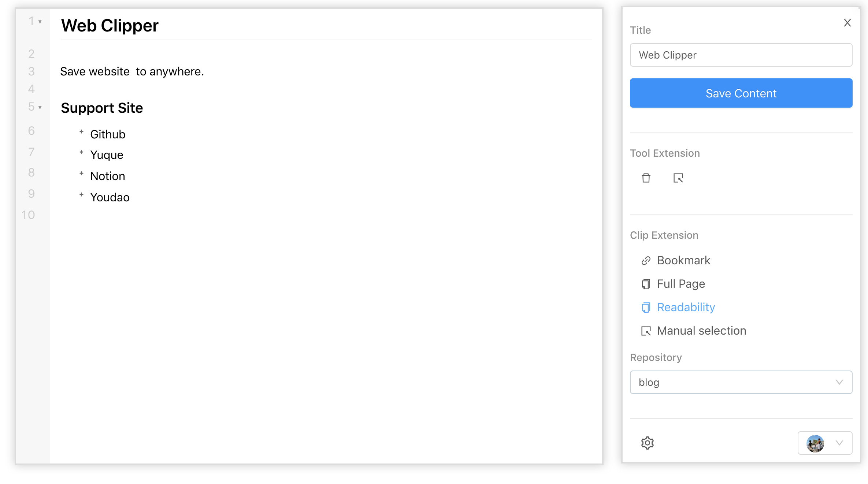Click the selection tool extension icon
The width and height of the screenshot is (868, 484).
(x=678, y=178)
